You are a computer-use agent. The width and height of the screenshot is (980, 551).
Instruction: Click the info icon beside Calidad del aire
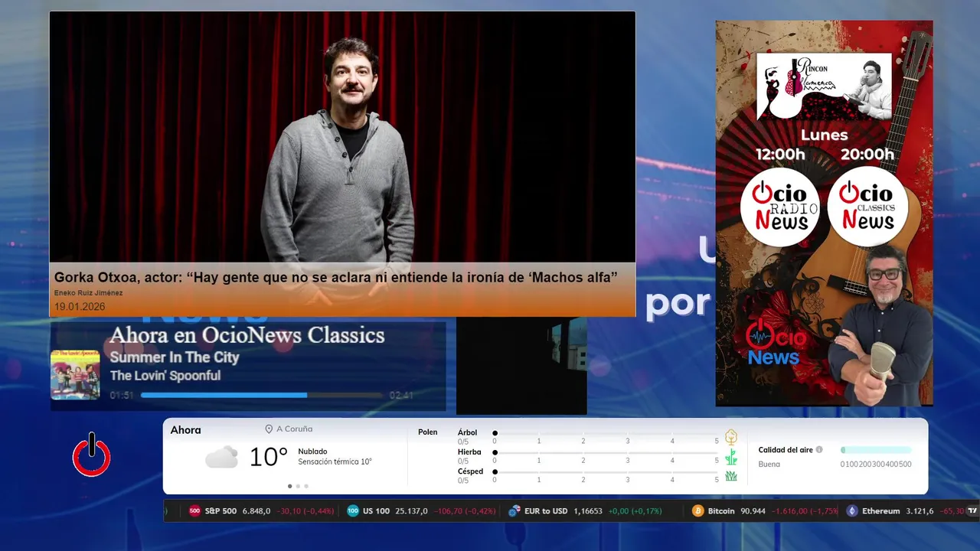click(819, 450)
